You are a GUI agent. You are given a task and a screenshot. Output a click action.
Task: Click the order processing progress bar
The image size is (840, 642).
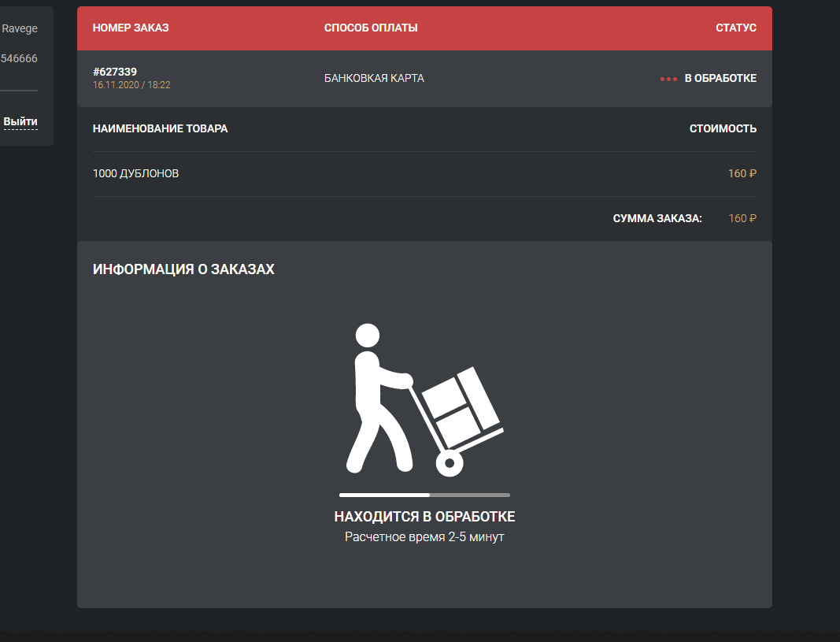pos(424,495)
